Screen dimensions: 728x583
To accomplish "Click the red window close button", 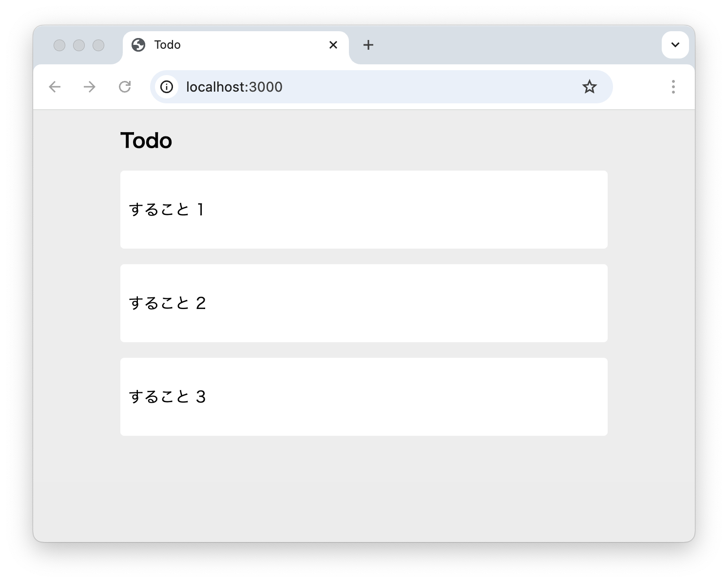I will click(x=59, y=45).
